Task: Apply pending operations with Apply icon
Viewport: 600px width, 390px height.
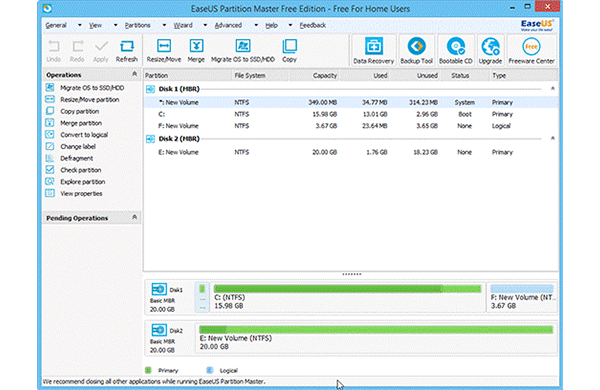Action: tap(101, 51)
